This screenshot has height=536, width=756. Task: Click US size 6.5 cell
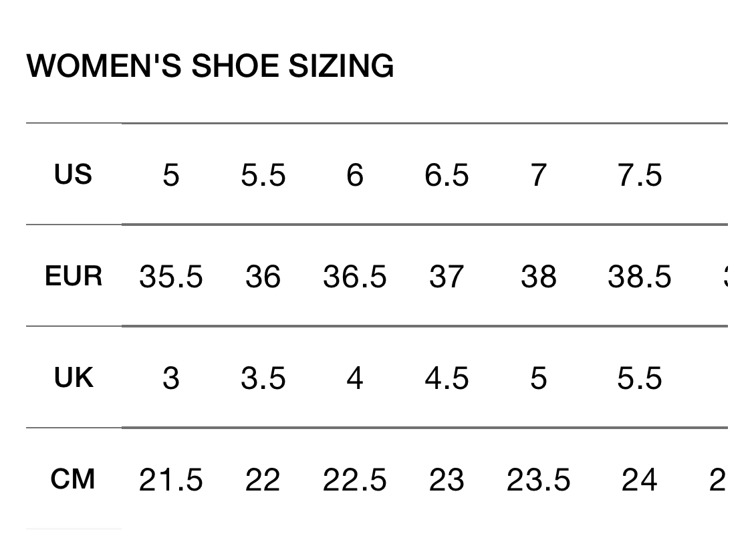[x=447, y=174]
